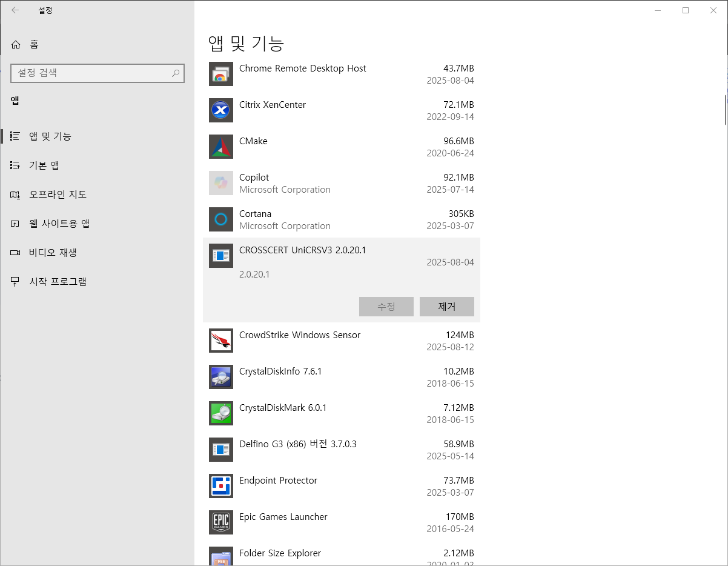Click the back arrow in Settings
Screen dimensions: 728x566
[x=15, y=10]
